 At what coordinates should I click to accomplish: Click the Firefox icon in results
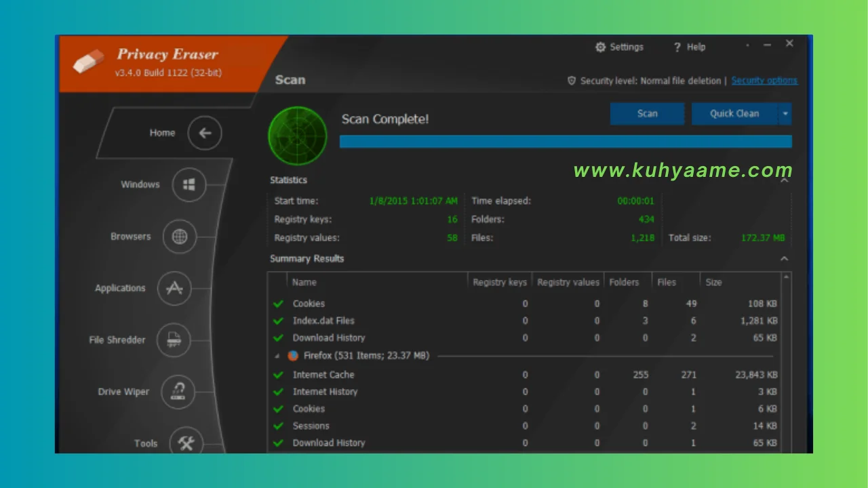(x=293, y=355)
